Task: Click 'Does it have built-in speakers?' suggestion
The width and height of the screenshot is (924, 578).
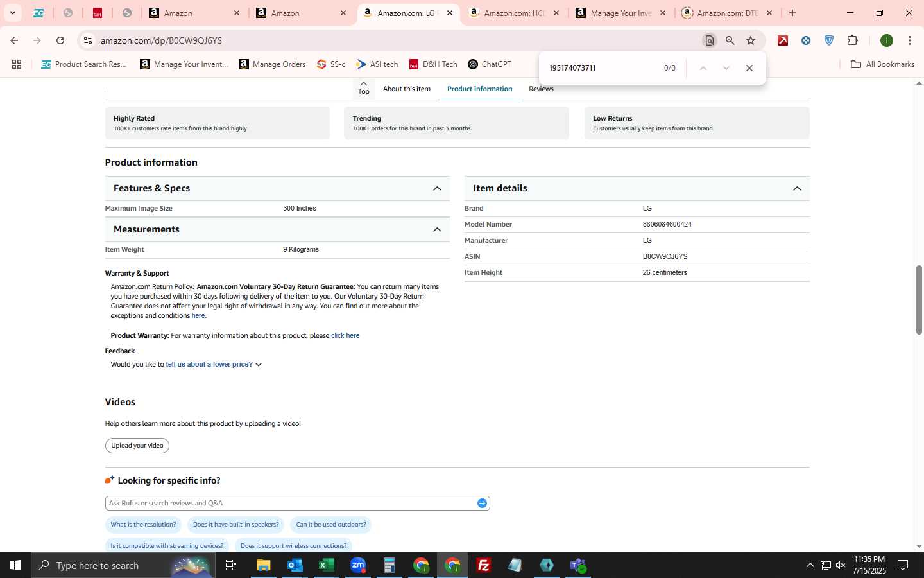Action: [x=236, y=525]
